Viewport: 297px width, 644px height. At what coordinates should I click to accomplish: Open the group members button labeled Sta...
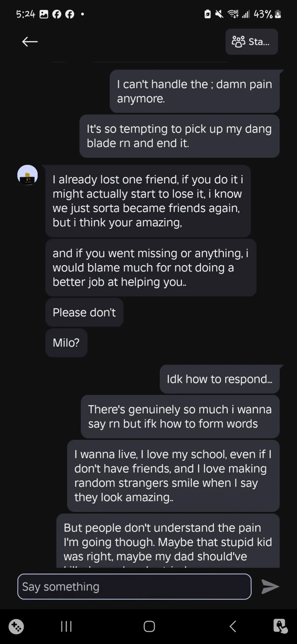pyautogui.click(x=251, y=42)
